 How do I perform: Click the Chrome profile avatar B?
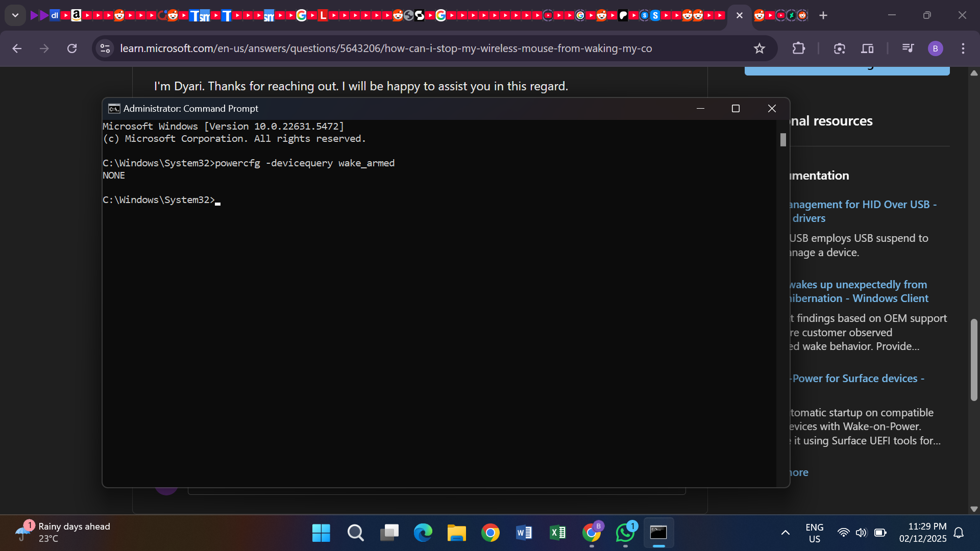coord(936,48)
